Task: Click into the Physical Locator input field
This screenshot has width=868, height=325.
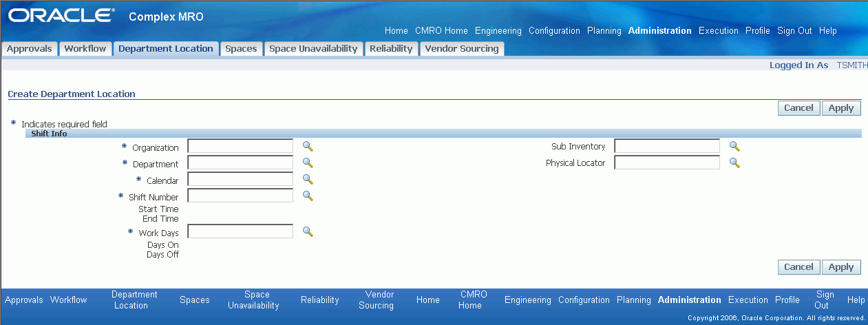Action: coord(667,162)
